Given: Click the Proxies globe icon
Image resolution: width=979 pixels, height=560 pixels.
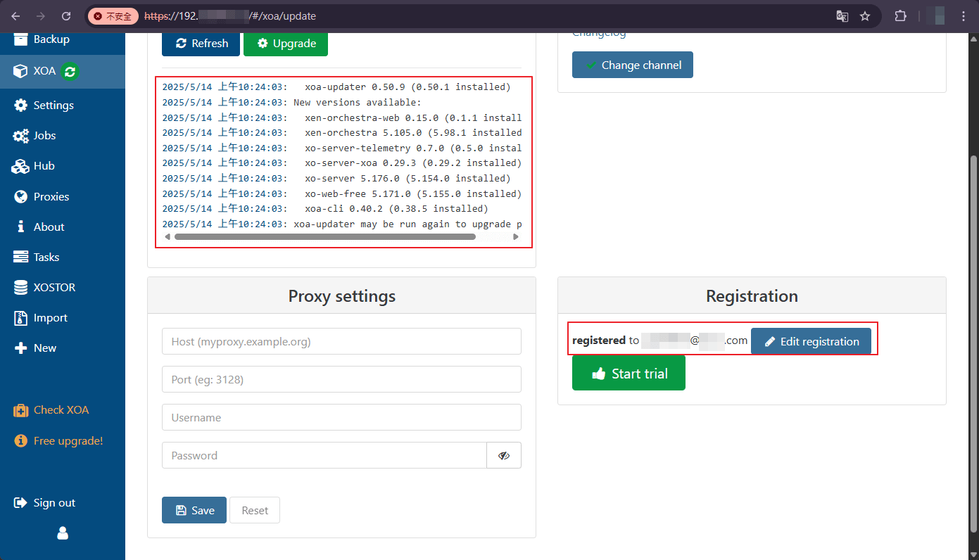Looking at the screenshot, I should tap(20, 196).
